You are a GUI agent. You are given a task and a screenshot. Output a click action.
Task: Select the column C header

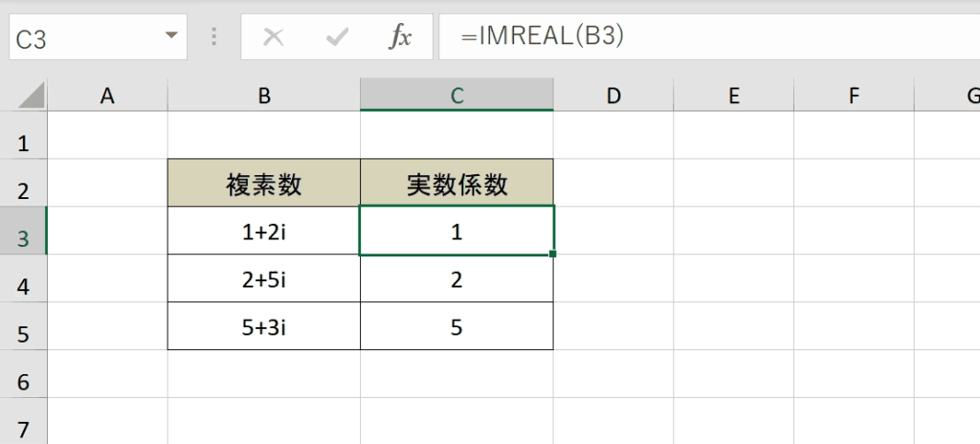pyautogui.click(x=457, y=95)
